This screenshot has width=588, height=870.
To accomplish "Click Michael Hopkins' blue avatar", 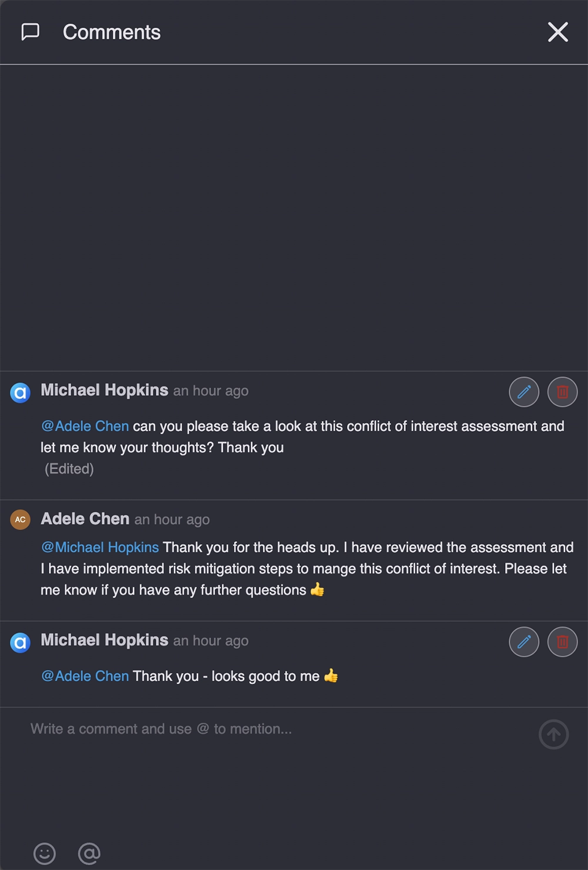I will point(20,392).
